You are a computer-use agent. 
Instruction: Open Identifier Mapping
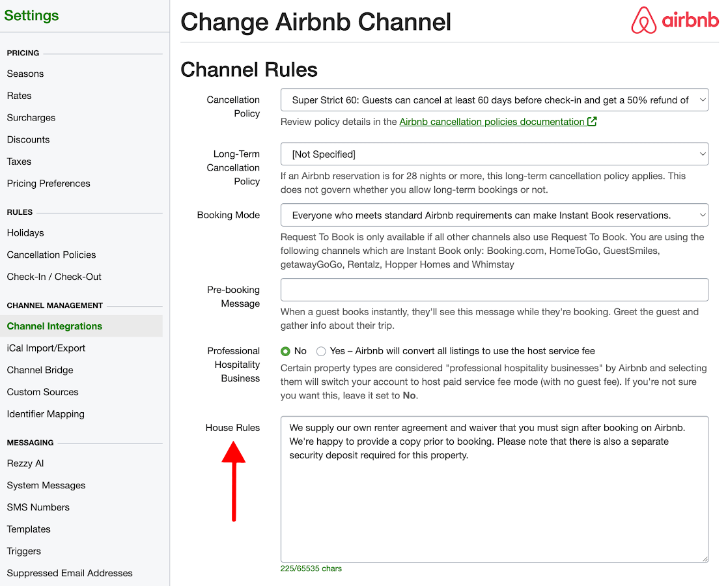[x=46, y=414]
